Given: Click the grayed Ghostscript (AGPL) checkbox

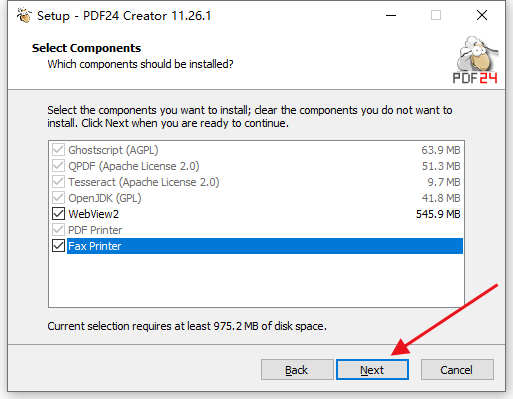Looking at the screenshot, I should (x=58, y=150).
